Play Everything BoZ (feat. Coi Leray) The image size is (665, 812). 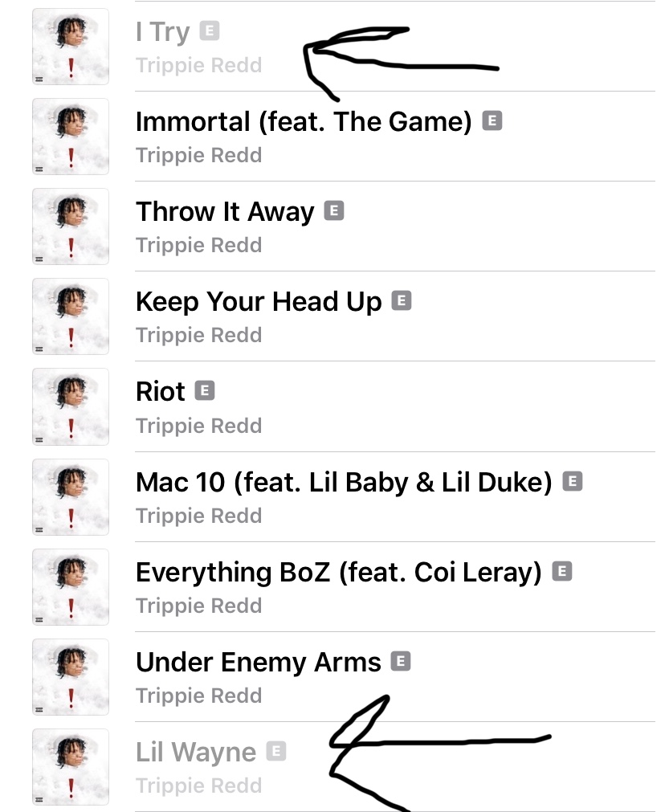(x=394, y=587)
